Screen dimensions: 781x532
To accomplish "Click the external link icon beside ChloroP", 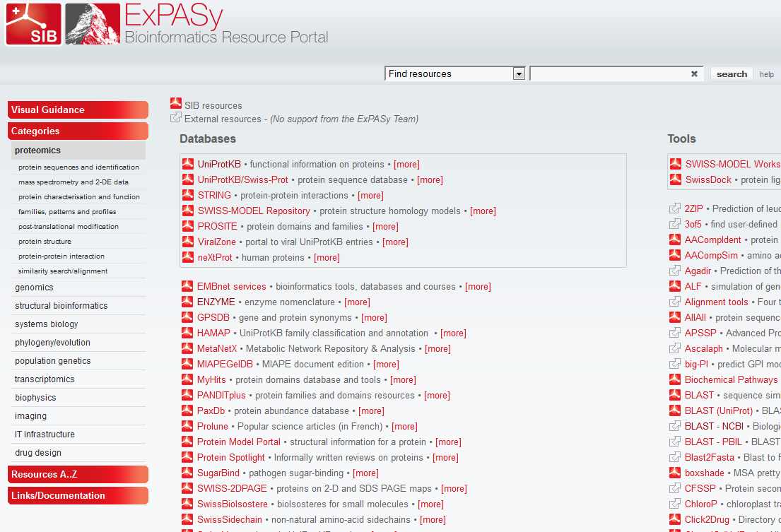I will click(675, 504).
